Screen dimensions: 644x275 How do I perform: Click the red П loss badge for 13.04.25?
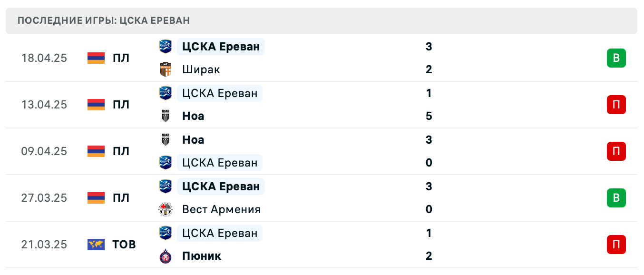[617, 105]
